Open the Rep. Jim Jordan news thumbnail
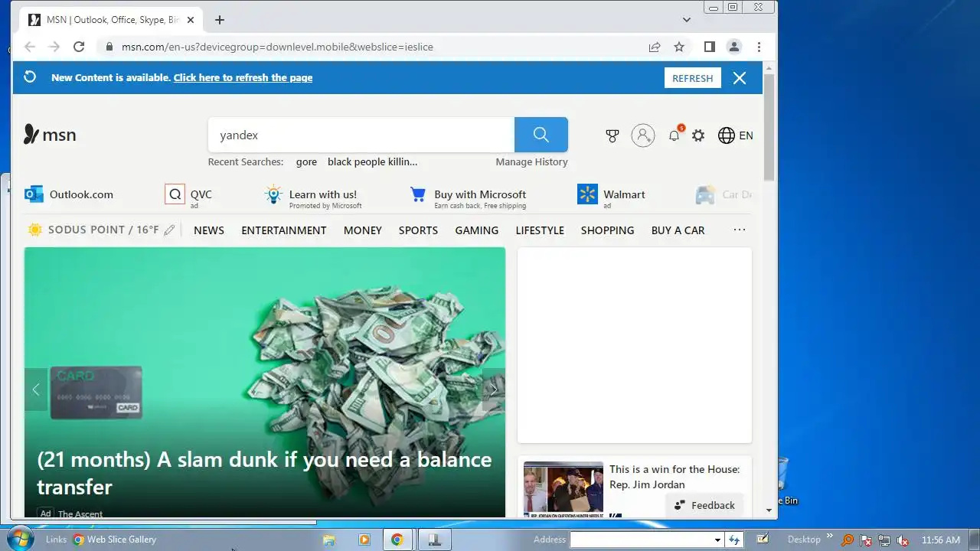 [563, 489]
